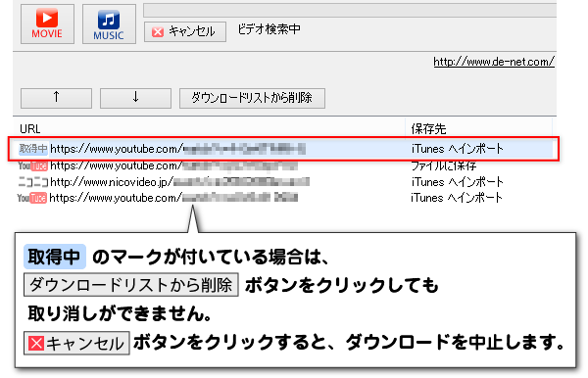Move the item down with the down arrow button
The image size is (588, 378).
pyautogui.click(x=136, y=98)
